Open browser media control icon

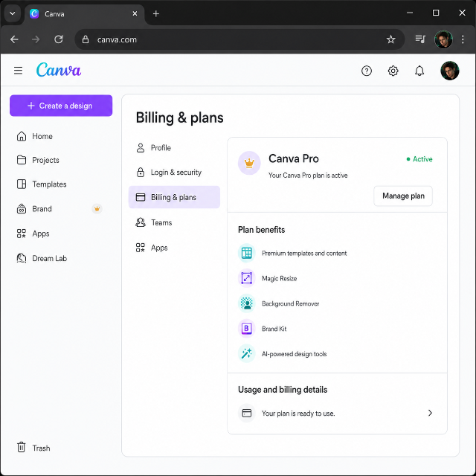click(x=420, y=39)
